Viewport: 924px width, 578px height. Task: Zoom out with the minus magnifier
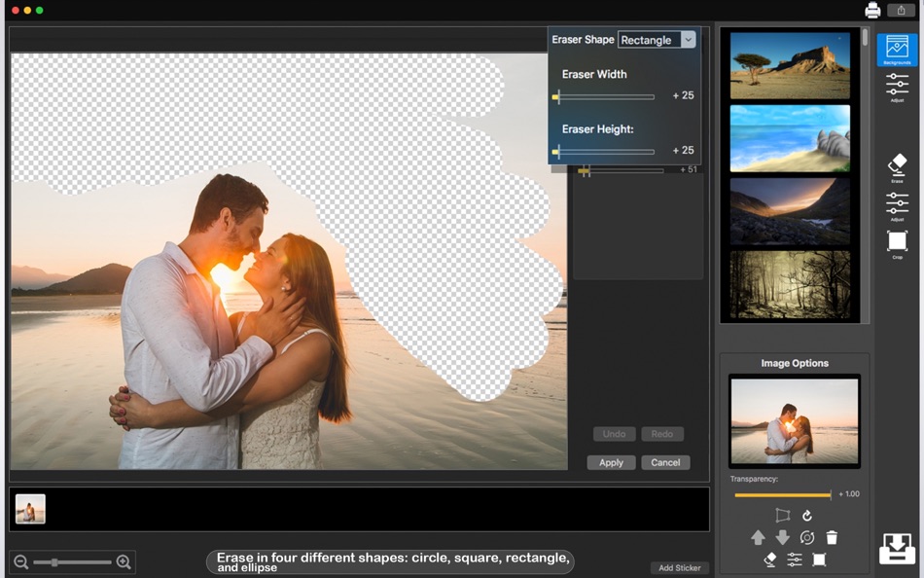pos(21,562)
